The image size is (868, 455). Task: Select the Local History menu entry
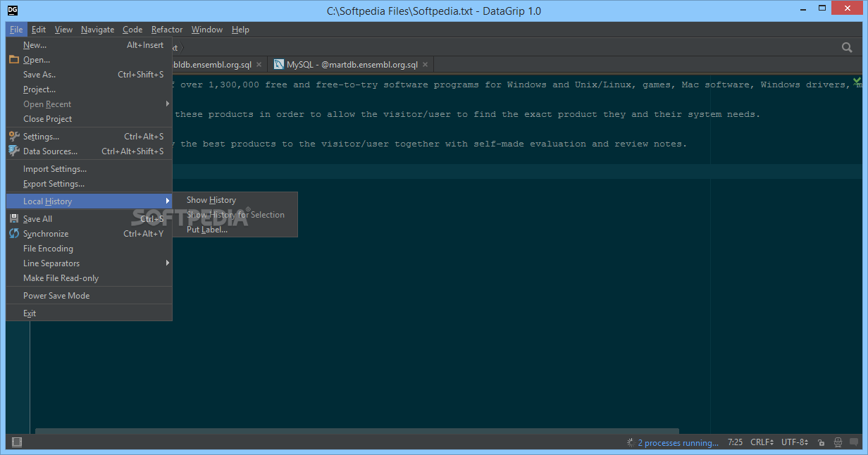pyautogui.click(x=89, y=201)
